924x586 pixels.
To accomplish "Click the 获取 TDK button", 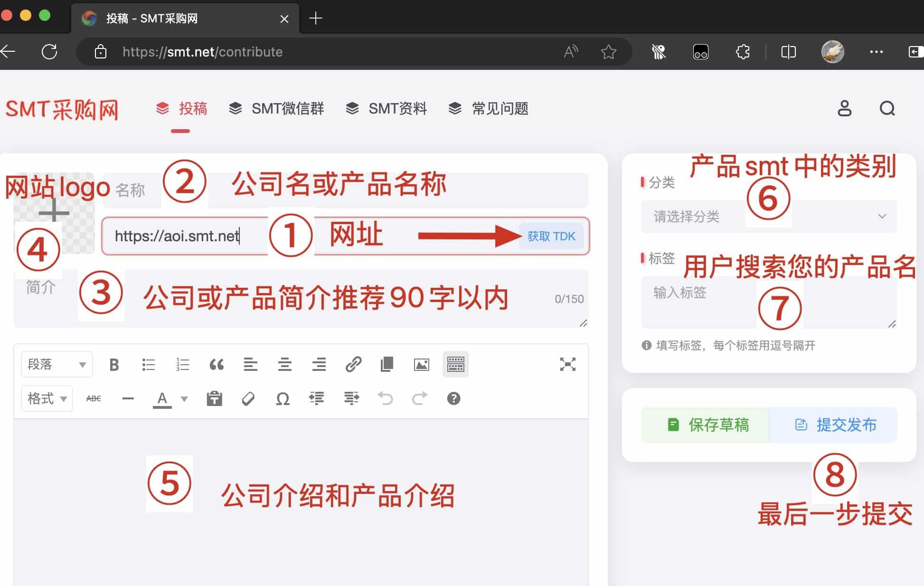I will tap(551, 236).
